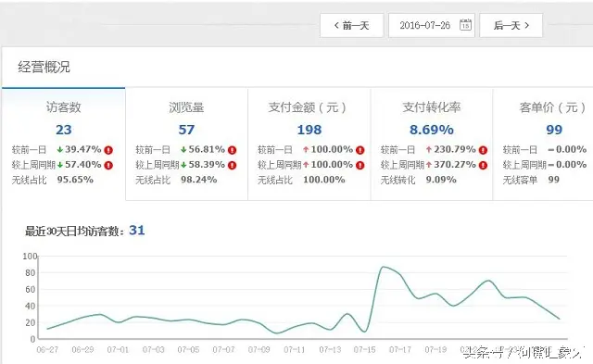Click red alert icon next to 58.39% pageviews
This screenshot has height=364, width=593.
(233, 165)
